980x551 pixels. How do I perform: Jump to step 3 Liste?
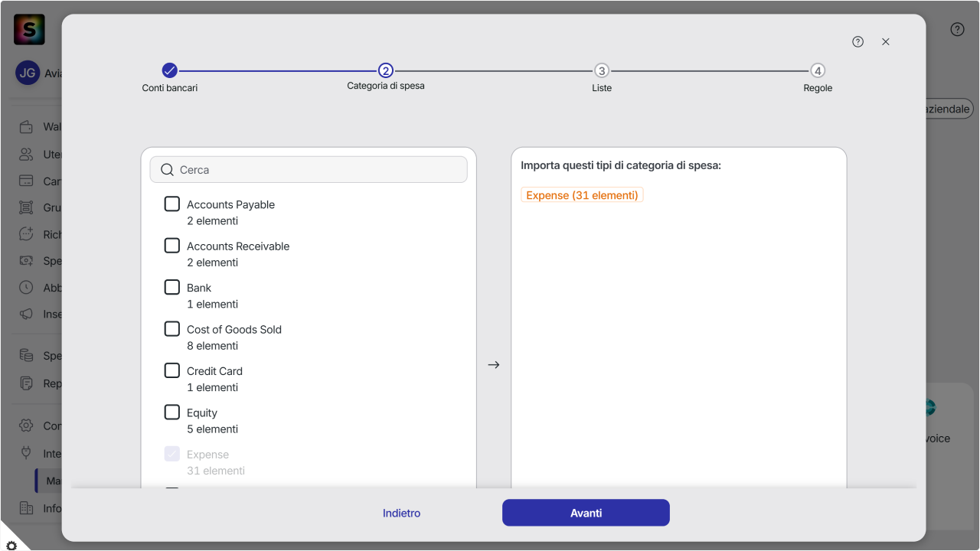pos(602,70)
